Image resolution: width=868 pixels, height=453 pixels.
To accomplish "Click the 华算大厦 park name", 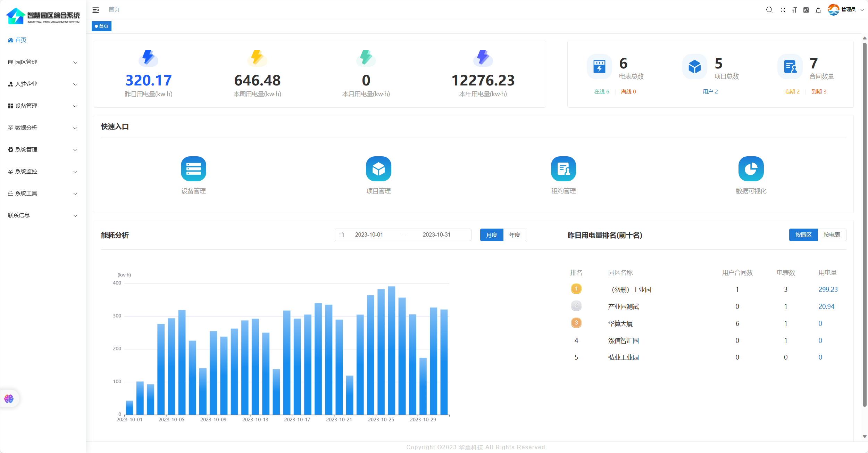I will [x=620, y=323].
